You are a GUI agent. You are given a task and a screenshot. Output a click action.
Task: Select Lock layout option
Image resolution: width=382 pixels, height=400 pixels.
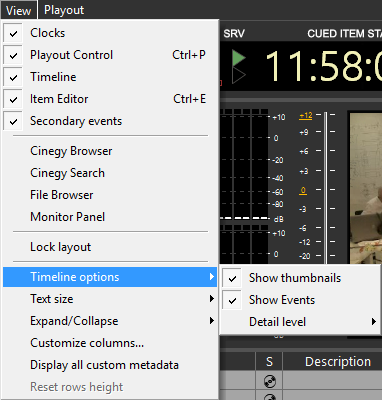[x=110, y=247]
